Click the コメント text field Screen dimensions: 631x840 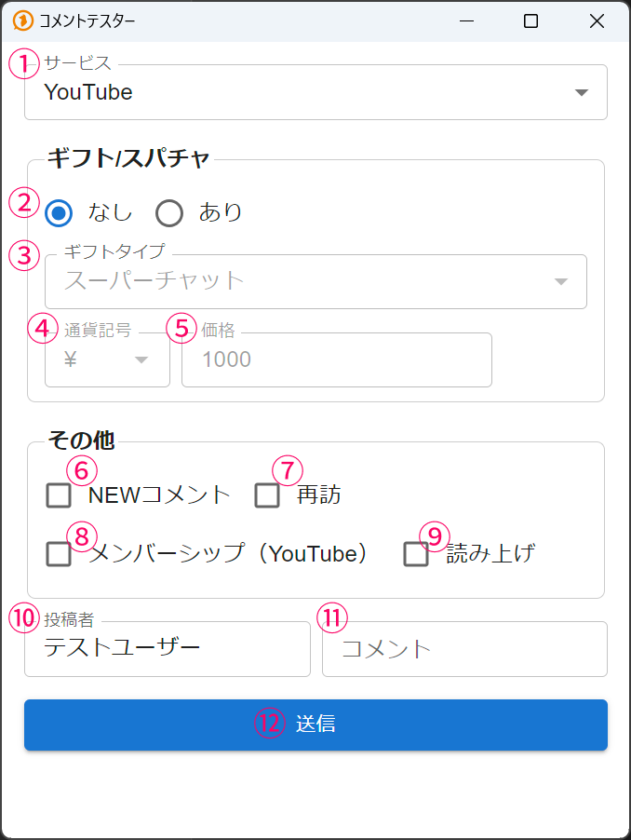click(464, 649)
